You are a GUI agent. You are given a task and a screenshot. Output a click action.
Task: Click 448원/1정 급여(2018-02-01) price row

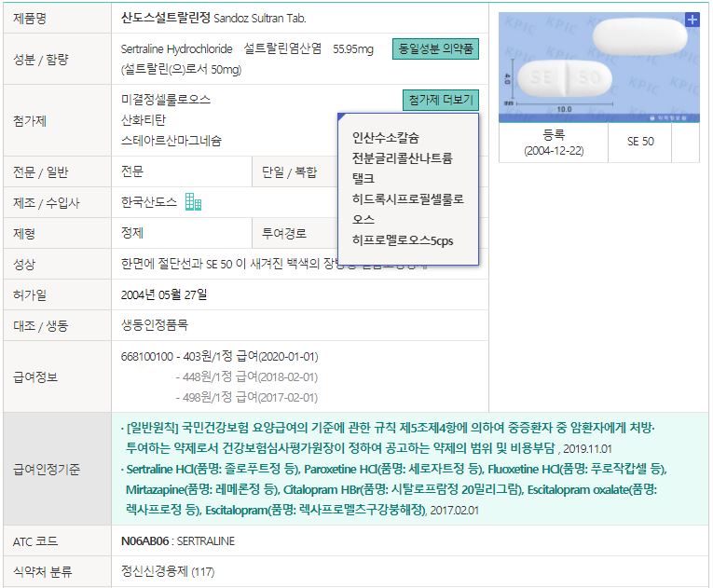[246, 377]
